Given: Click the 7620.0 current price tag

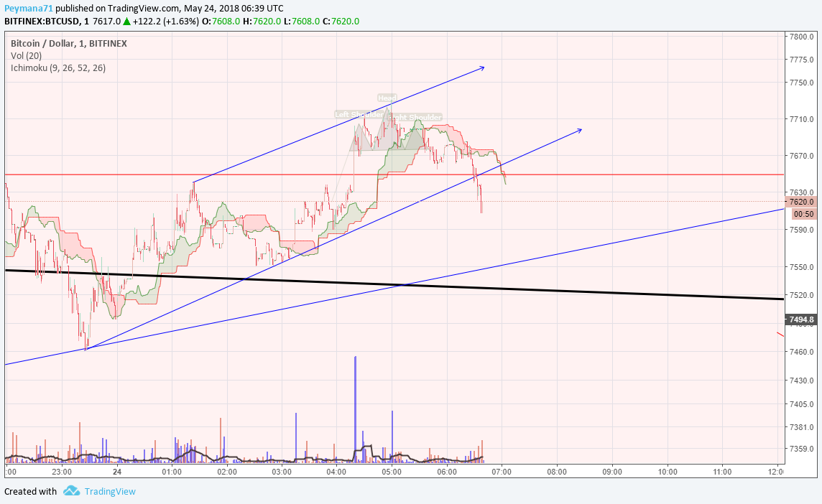Looking at the screenshot, I should pyautogui.click(x=801, y=202).
